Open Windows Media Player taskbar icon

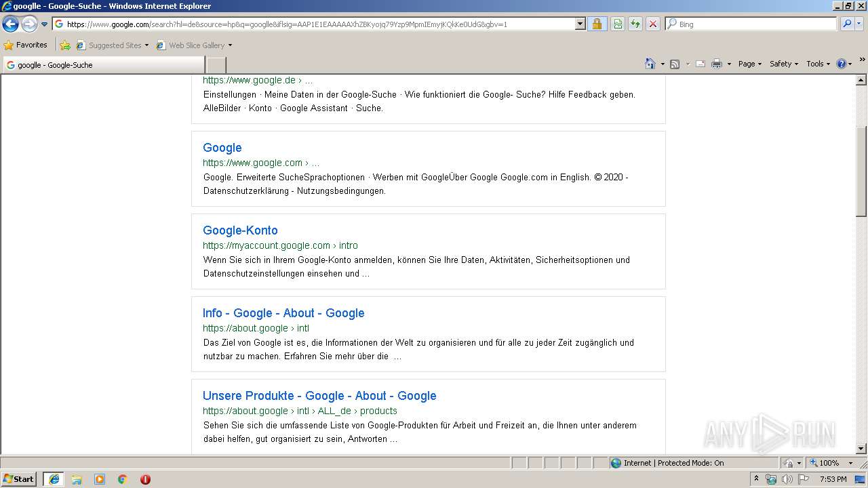[x=100, y=479]
